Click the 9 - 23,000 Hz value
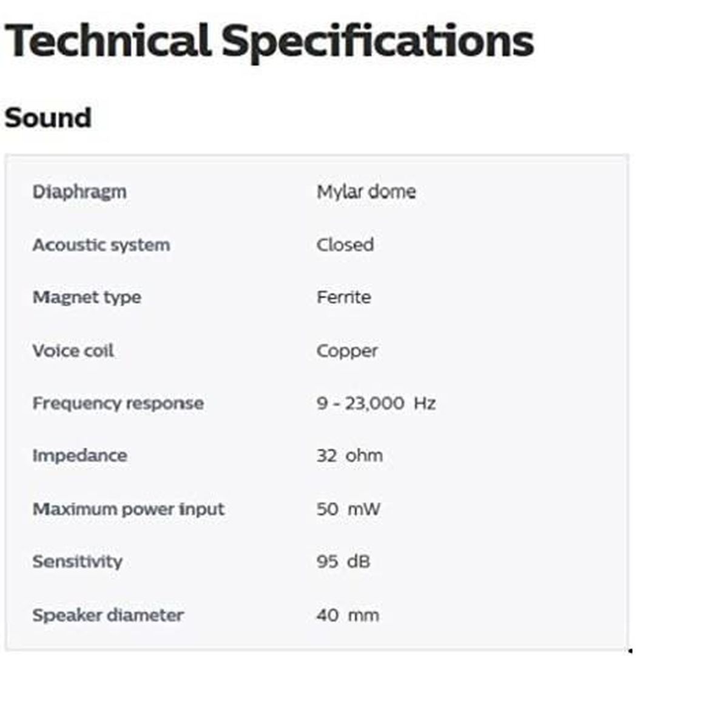728x728 pixels. pyautogui.click(x=376, y=403)
